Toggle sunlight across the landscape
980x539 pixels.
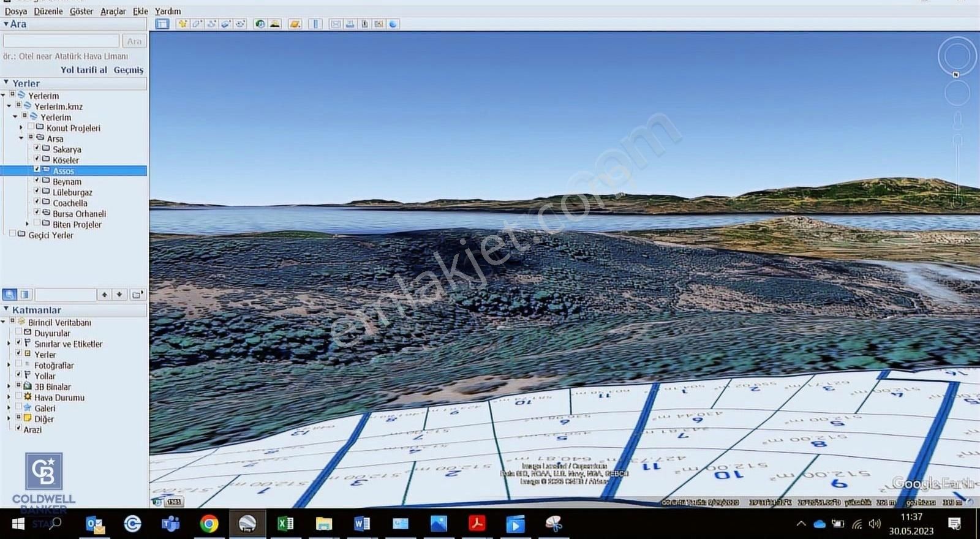click(275, 24)
